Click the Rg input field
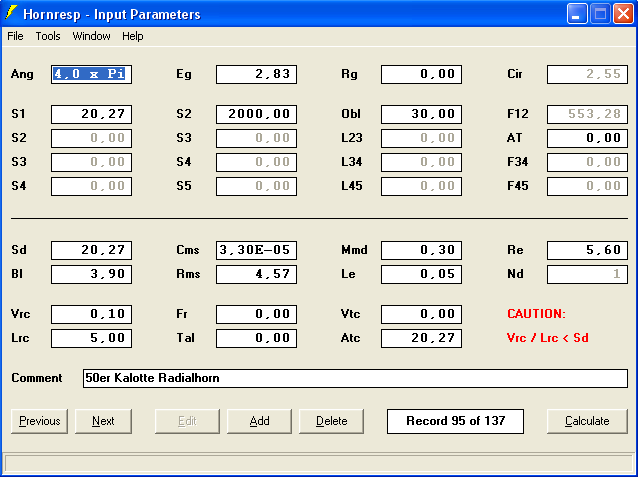638x477 pixels. (422, 74)
